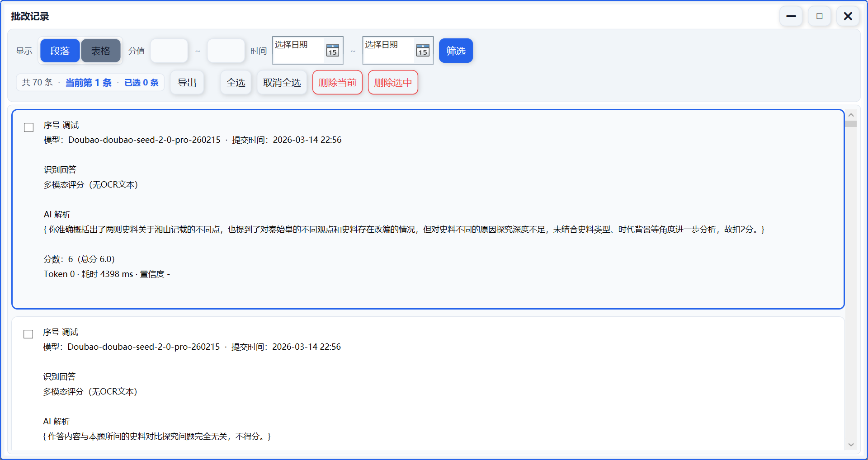Click the 筛选 filter button
This screenshot has width=868, height=460.
click(x=456, y=51)
